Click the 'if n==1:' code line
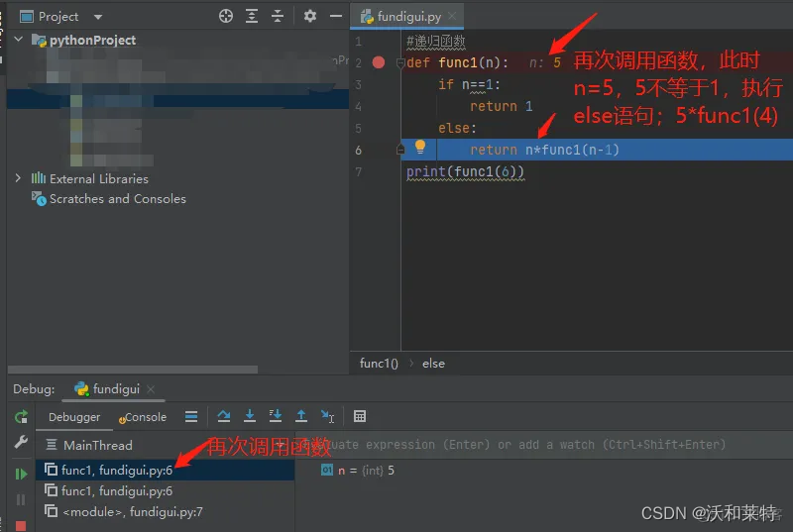The width and height of the screenshot is (793, 532). tap(469, 84)
